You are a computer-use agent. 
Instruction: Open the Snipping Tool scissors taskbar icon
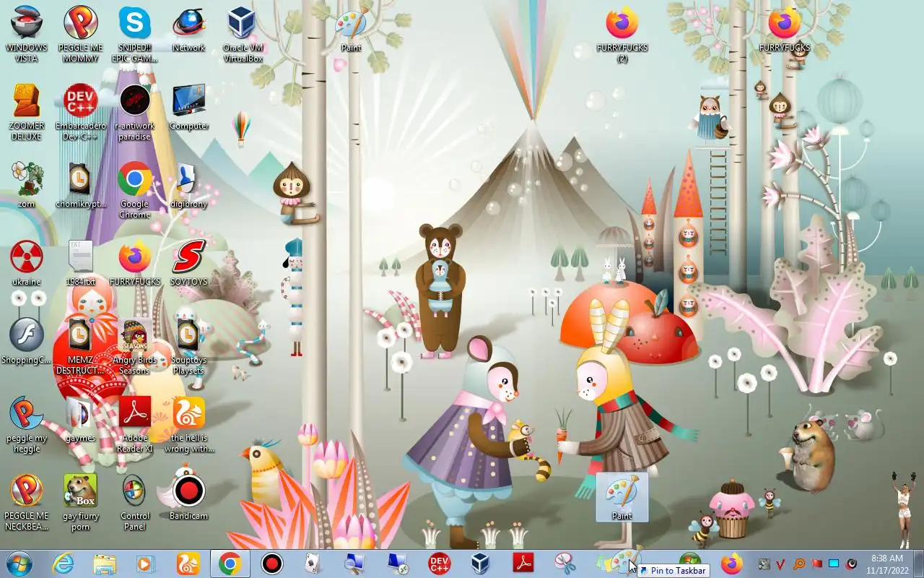coord(565,564)
